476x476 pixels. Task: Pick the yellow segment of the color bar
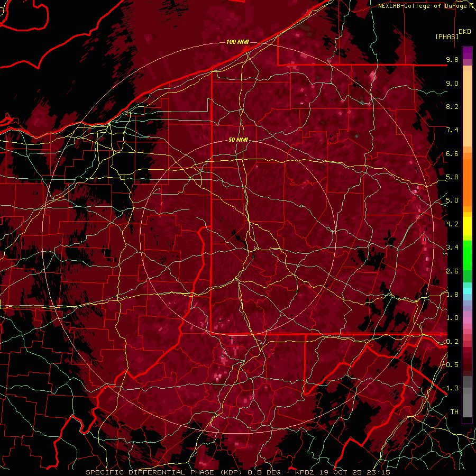point(467,226)
